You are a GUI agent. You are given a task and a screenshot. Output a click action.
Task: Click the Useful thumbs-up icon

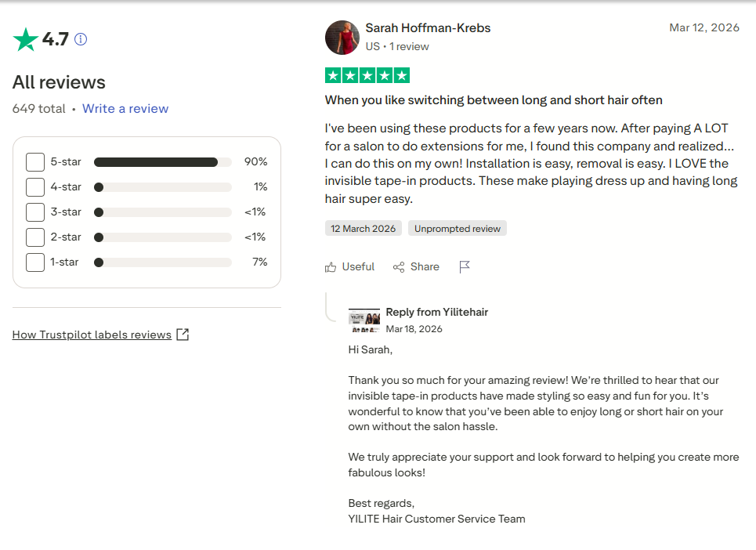pos(331,267)
